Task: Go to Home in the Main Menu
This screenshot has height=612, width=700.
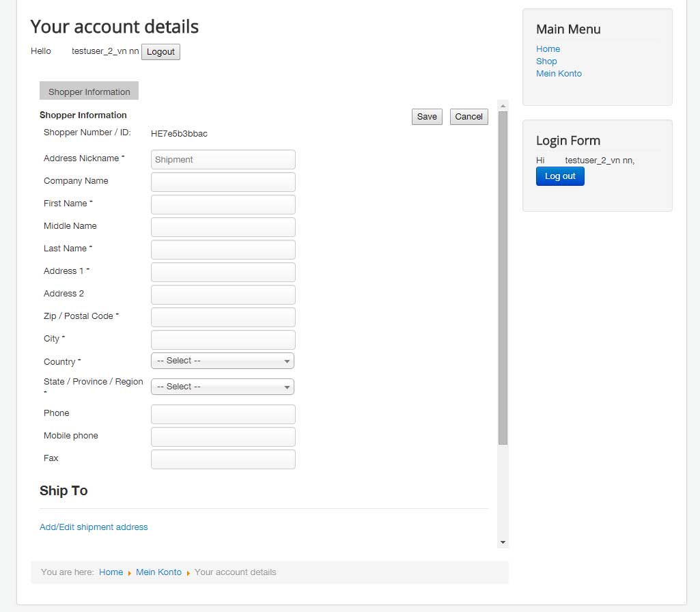Action: click(548, 49)
